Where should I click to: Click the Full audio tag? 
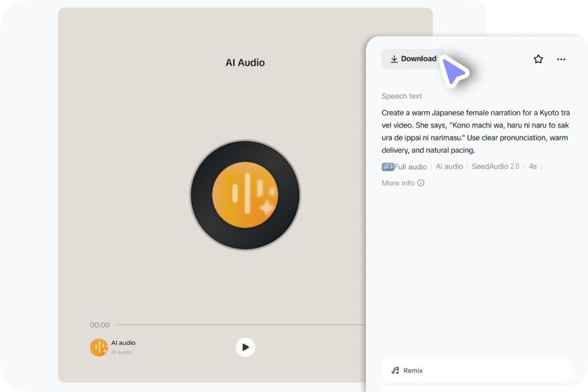tap(405, 167)
